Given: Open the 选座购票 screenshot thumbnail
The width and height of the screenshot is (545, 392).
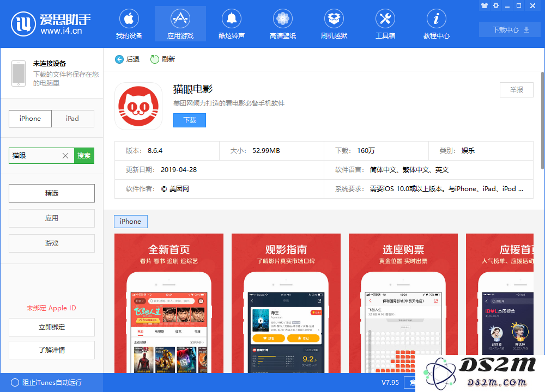Looking at the screenshot, I should [403, 303].
